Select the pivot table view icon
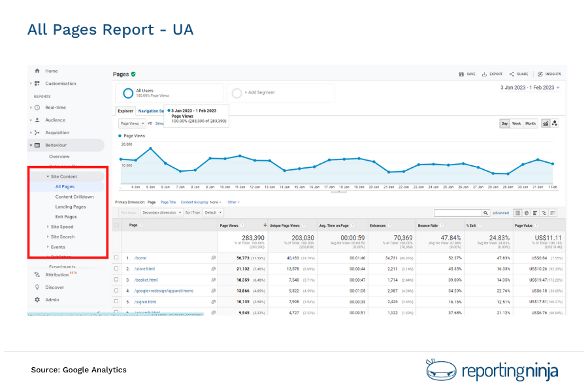This screenshot has width=588, height=392. pos(553,213)
